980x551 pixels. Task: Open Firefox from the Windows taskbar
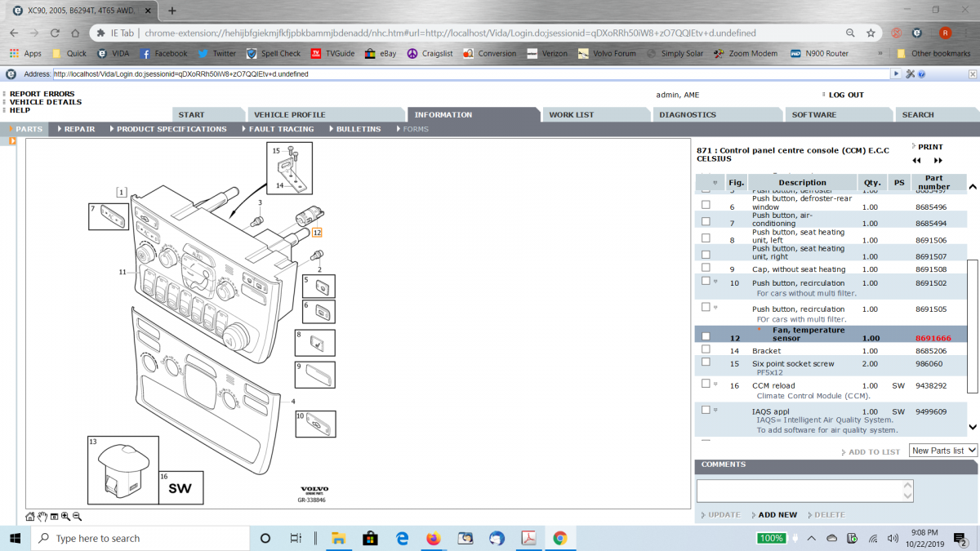[x=433, y=539]
